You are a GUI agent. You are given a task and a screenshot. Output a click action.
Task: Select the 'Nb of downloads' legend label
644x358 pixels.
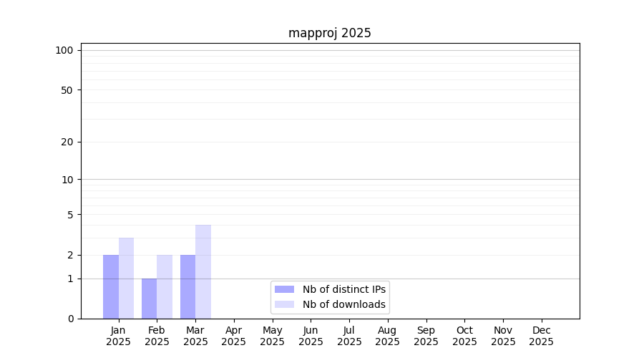(x=344, y=304)
